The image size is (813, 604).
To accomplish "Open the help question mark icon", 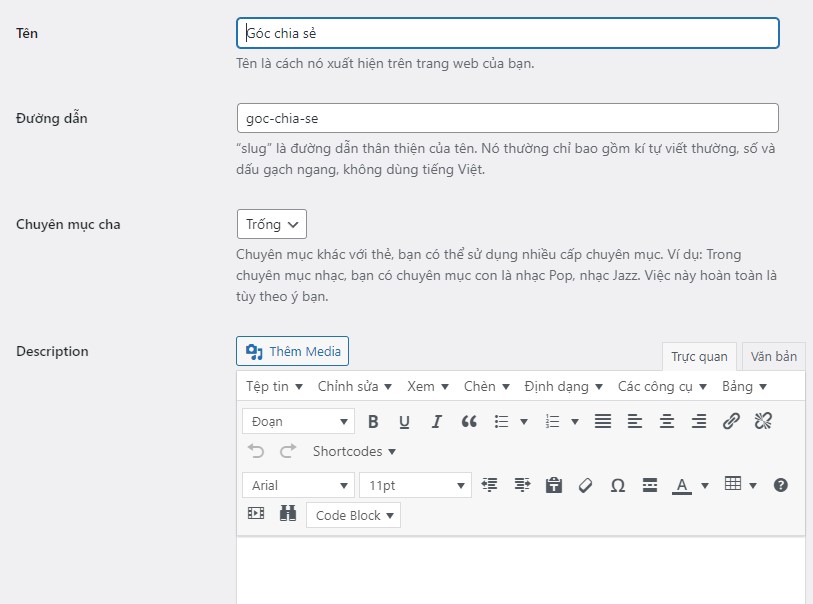I will click(x=780, y=485).
